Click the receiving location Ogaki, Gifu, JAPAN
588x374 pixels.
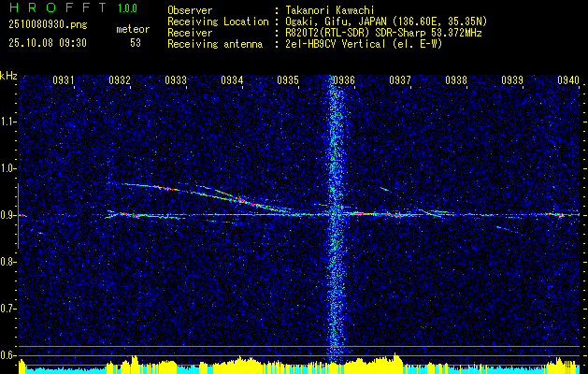pyautogui.click(x=337, y=22)
